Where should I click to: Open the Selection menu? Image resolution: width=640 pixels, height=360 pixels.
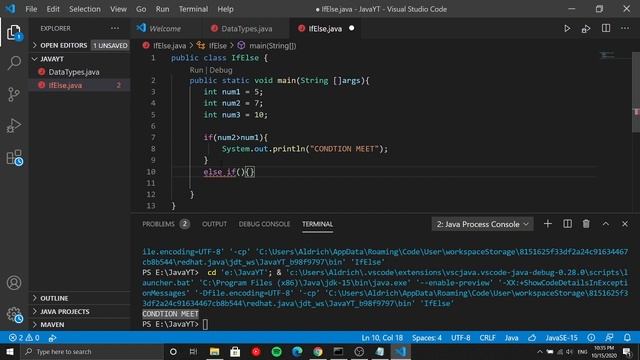pyautogui.click(x=84, y=9)
